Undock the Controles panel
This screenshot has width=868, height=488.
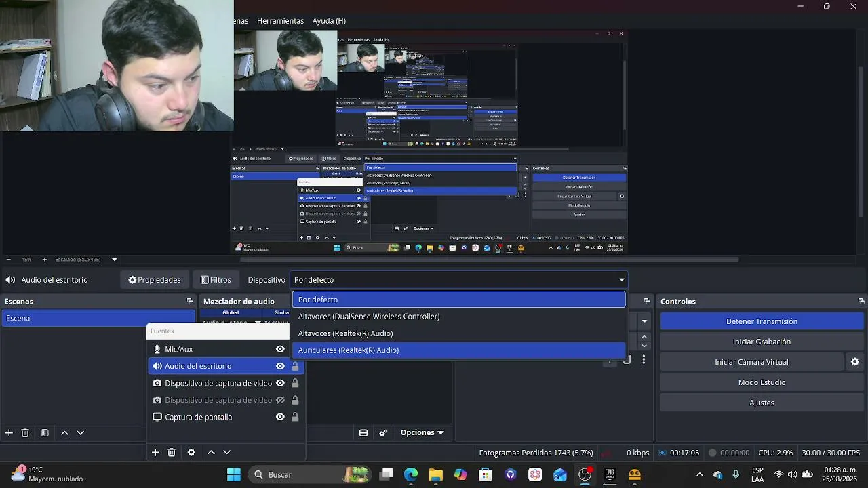click(861, 302)
